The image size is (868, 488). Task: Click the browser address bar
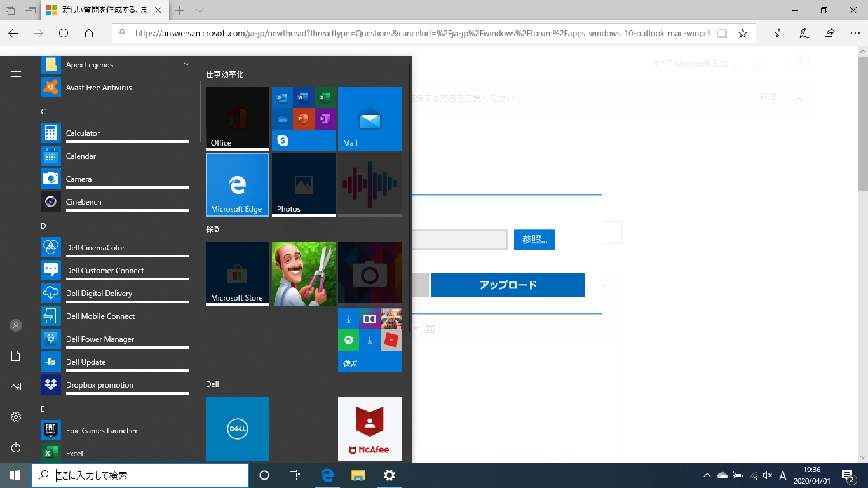coord(422,33)
